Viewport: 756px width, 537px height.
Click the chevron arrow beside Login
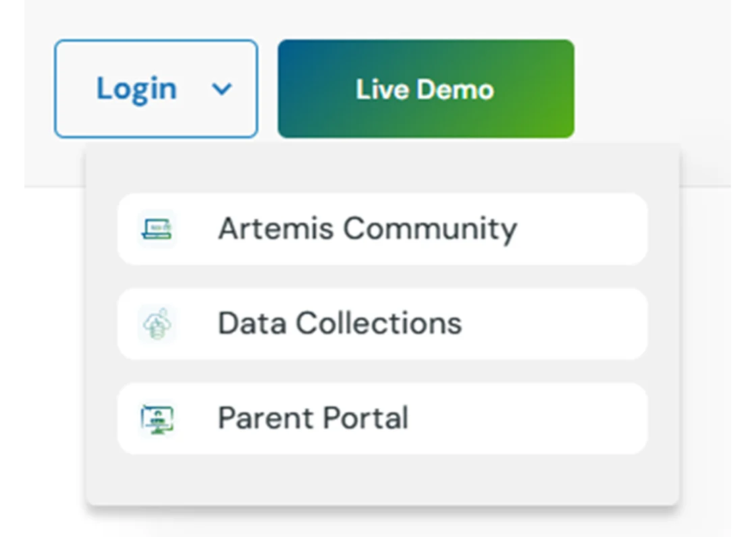(x=222, y=89)
